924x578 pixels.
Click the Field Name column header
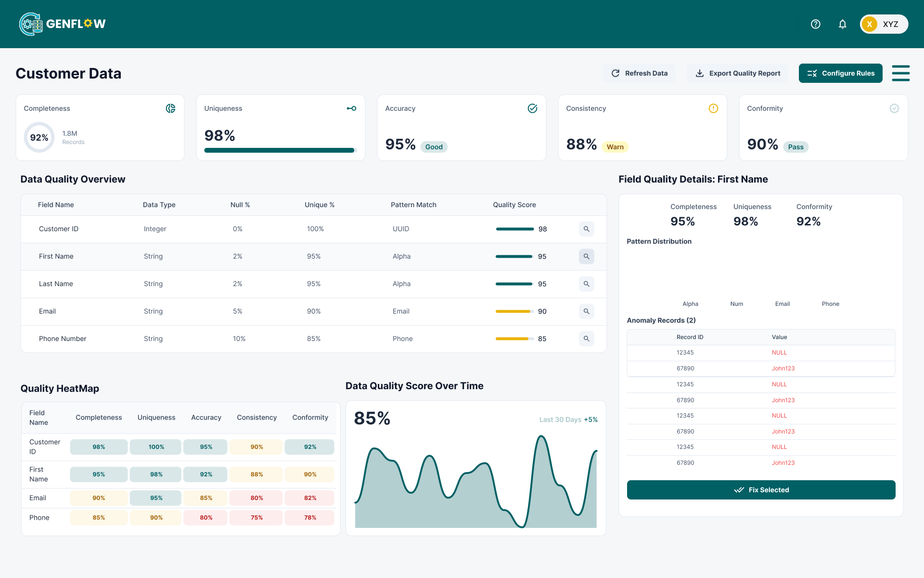click(56, 205)
